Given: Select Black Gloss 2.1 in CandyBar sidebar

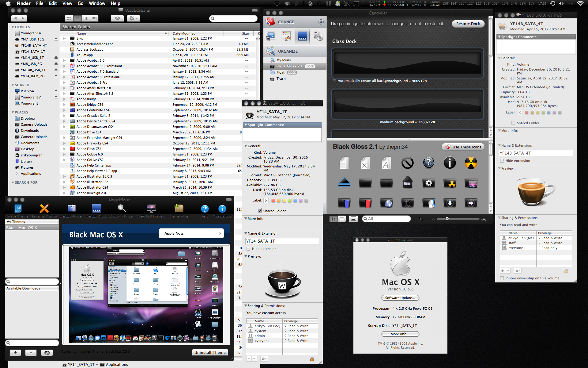Looking at the screenshot, I should [x=295, y=66].
